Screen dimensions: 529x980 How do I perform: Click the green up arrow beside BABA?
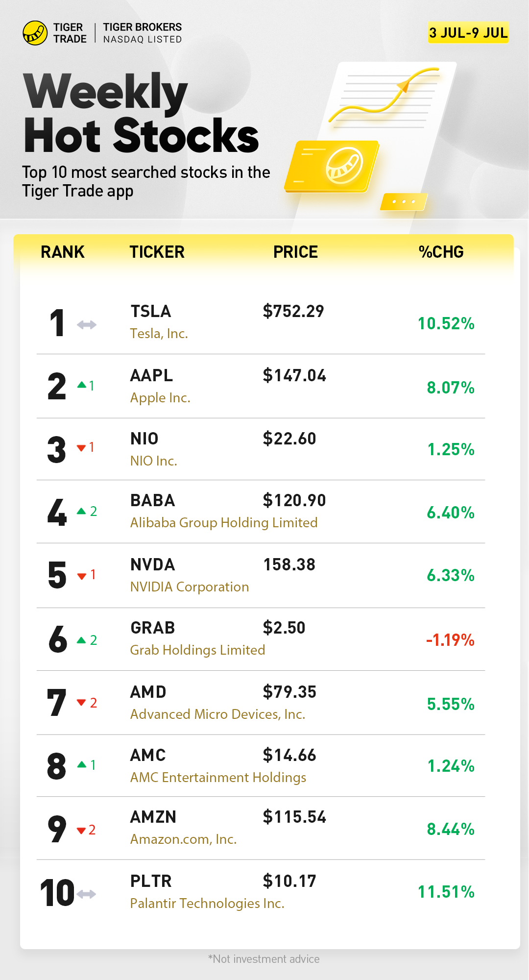tap(81, 512)
